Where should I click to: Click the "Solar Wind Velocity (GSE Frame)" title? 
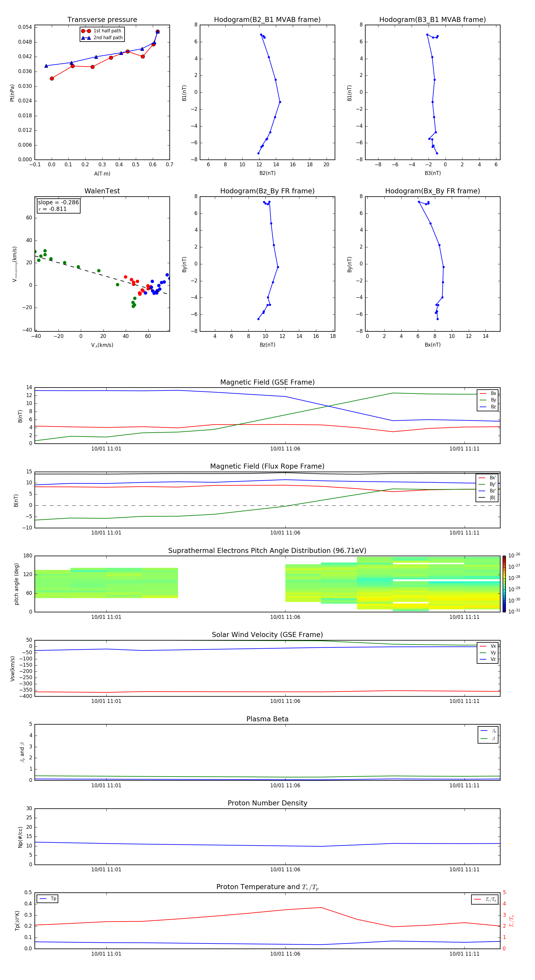[267, 635]
